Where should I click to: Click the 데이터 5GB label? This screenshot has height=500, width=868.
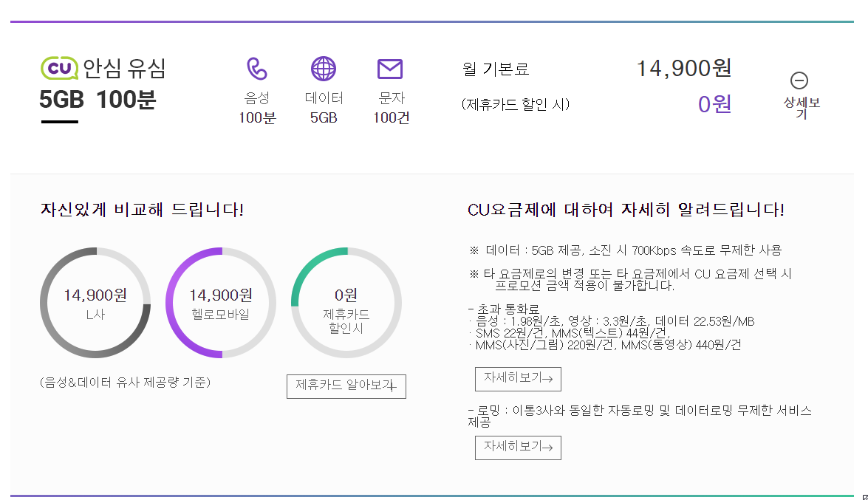tap(324, 108)
